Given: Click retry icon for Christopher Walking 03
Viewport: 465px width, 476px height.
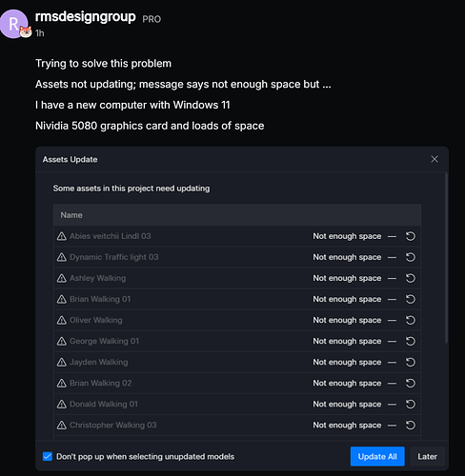Looking at the screenshot, I should coord(411,426).
